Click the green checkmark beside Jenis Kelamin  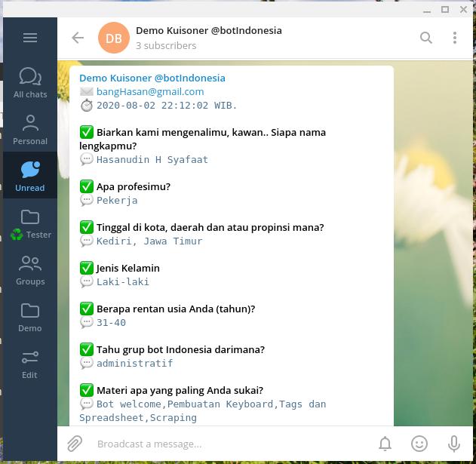click(x=87, y=268)
